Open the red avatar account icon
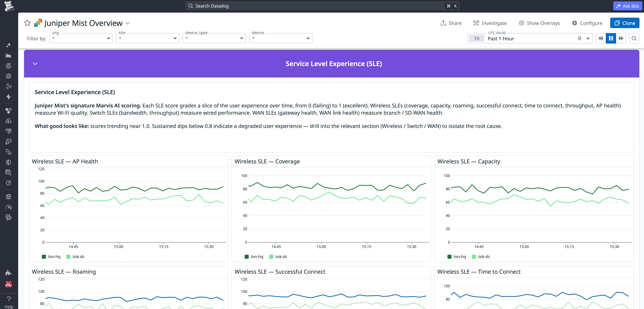Viewport: 644px width, 309px height. coord(9,284)
